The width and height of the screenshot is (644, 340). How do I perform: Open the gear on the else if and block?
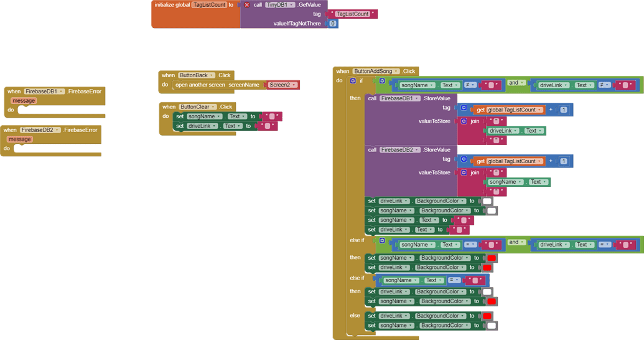382,240
